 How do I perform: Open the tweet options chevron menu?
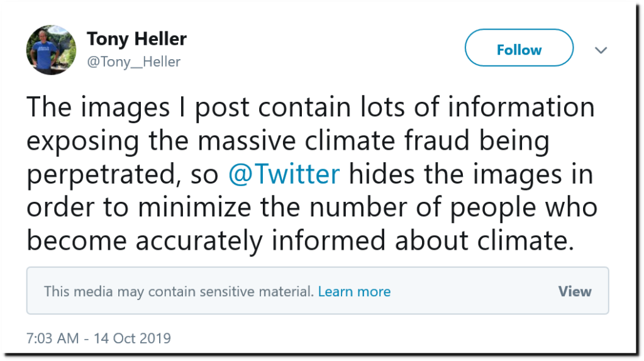click(601, 50)
